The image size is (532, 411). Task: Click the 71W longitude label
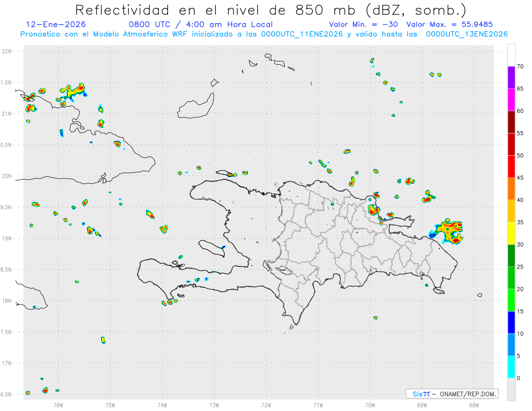point(318,405)
